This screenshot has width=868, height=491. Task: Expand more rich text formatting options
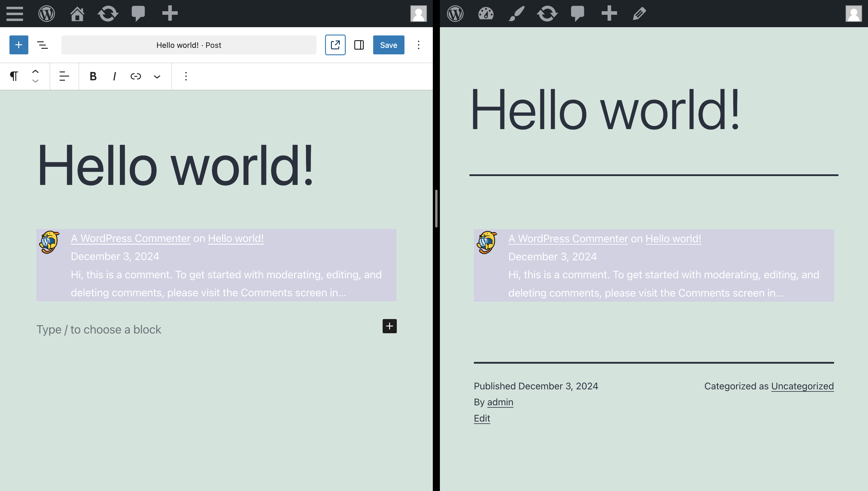coord(157,77)
